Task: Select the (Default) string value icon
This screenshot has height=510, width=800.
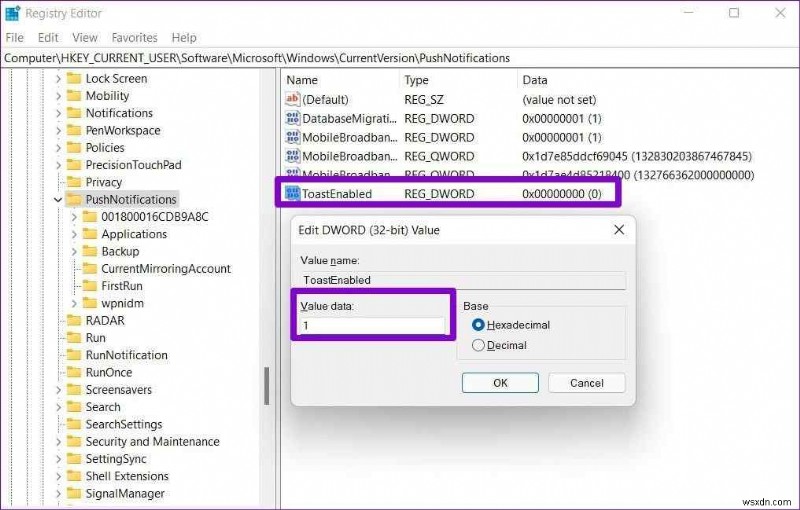Action: 292,99
